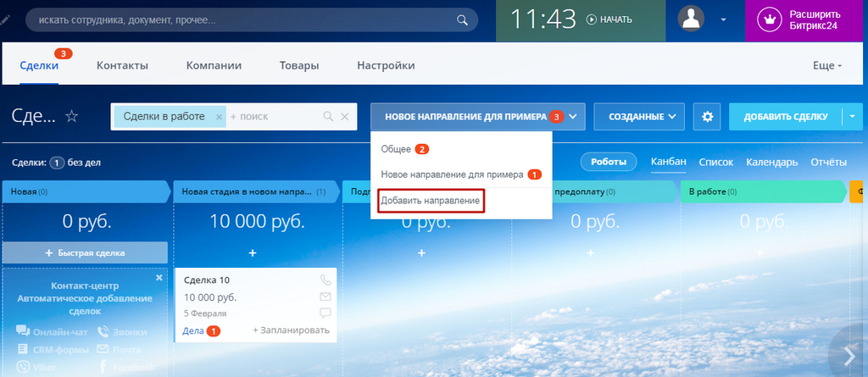Open the СОЗДАННЫЕ sort dropdown

(639, 117)
